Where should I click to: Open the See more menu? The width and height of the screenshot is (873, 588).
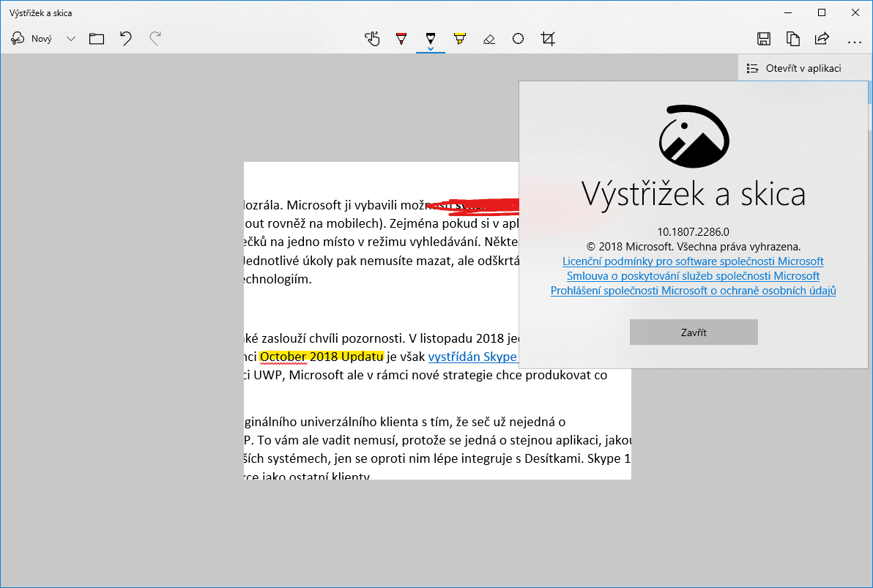pyautogui.click(x=852, y=38)
